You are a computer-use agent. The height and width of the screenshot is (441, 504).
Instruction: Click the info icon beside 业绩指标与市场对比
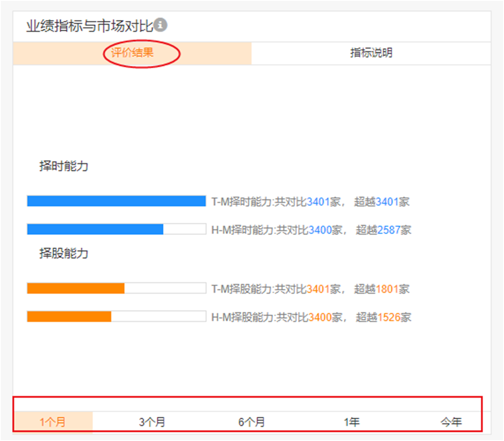pyautogui.click(x=160, y=25)
